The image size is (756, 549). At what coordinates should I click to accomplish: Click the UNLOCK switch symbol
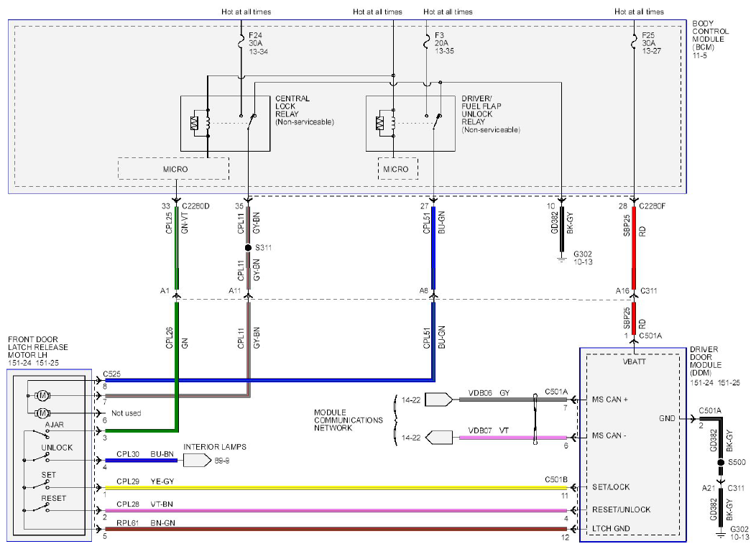[40, 458]
